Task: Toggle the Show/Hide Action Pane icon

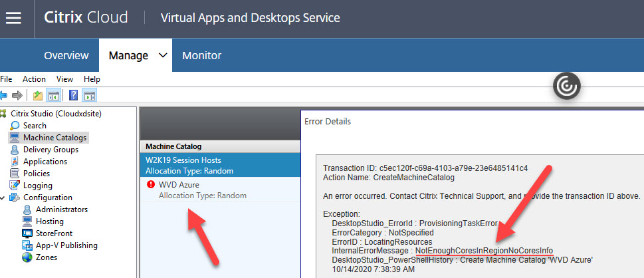Action: click(x=90, y=96)
